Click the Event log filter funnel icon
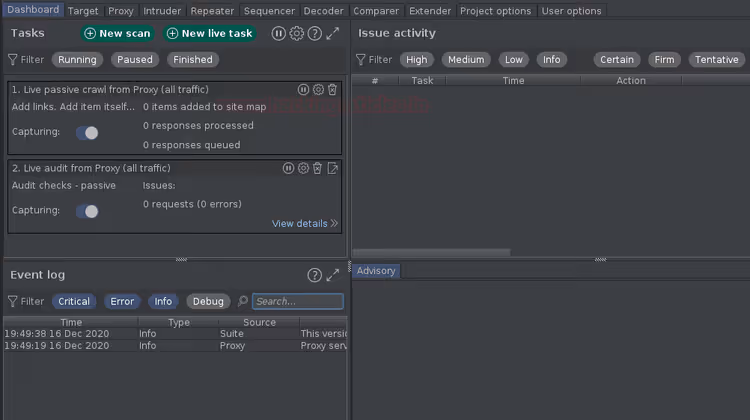 [12, 301]
